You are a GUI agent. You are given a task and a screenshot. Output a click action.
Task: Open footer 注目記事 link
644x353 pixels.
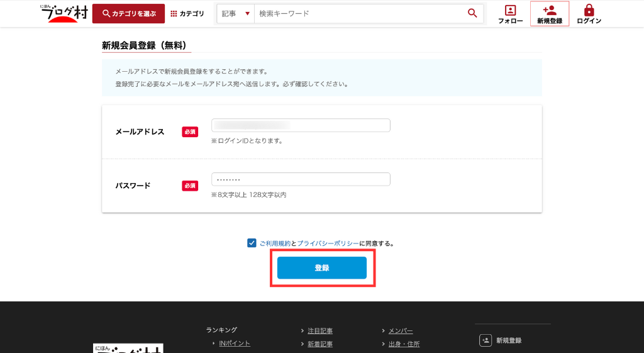(320, 331)
